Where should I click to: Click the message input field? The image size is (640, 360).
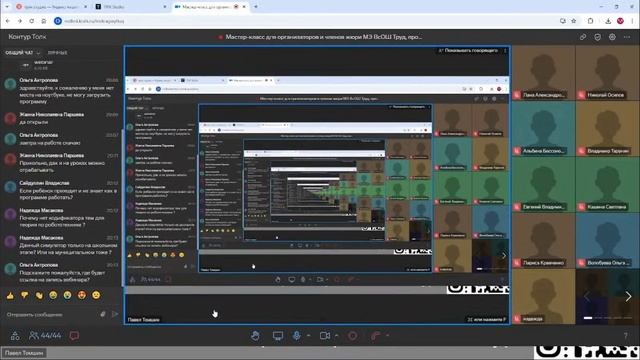coord(51,315)
